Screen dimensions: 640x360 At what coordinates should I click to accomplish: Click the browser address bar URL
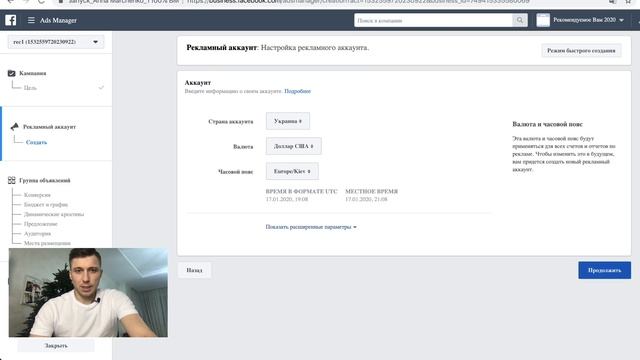pyautogui.click(x=358, y=2)
